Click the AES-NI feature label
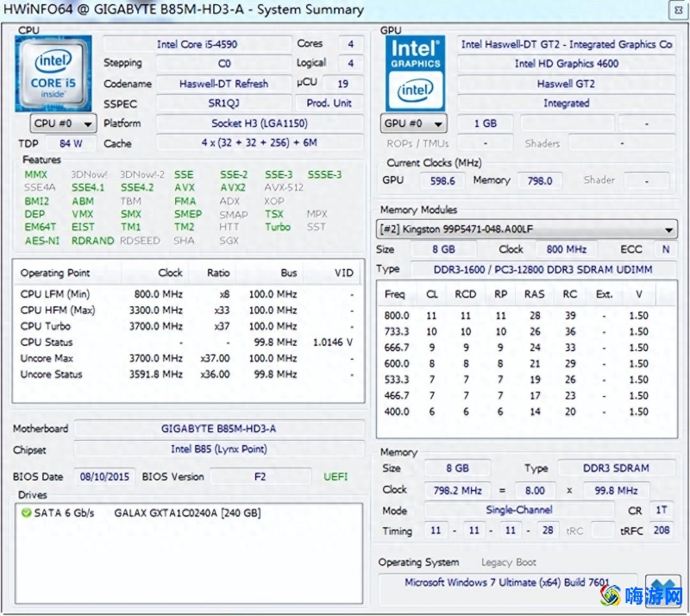This screenshot has width=690, height=616. (41, 241)
